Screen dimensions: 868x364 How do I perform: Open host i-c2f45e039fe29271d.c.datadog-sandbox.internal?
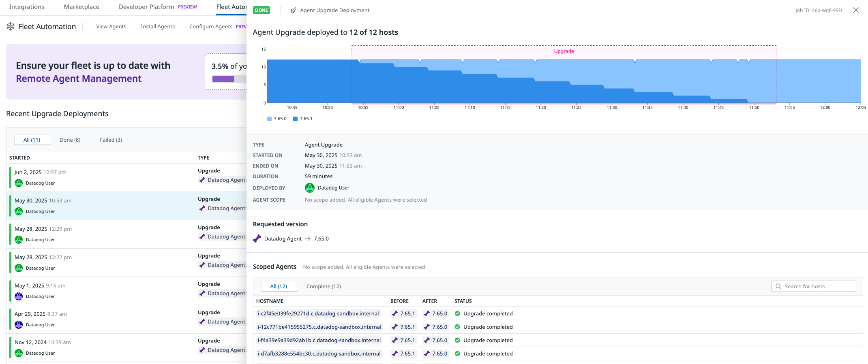tap(318, 313)
